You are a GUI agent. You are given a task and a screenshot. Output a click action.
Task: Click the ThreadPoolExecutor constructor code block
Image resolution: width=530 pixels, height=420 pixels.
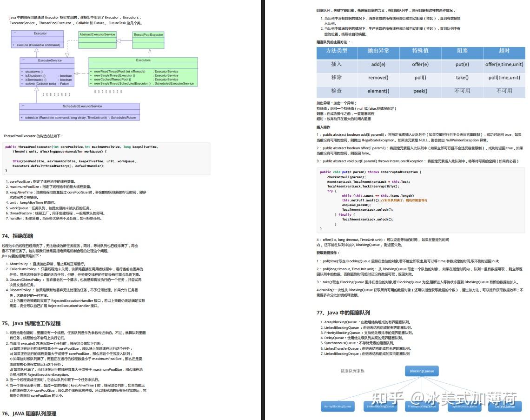pos(106,159)
